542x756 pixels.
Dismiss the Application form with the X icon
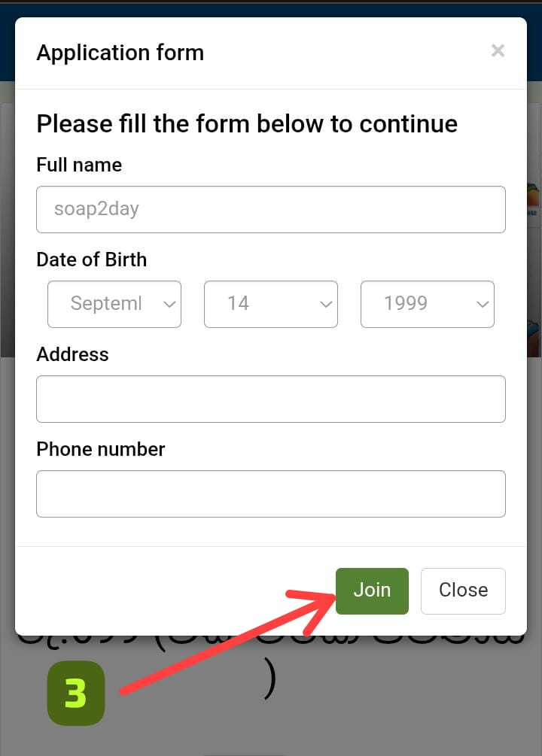click(498, 51)
